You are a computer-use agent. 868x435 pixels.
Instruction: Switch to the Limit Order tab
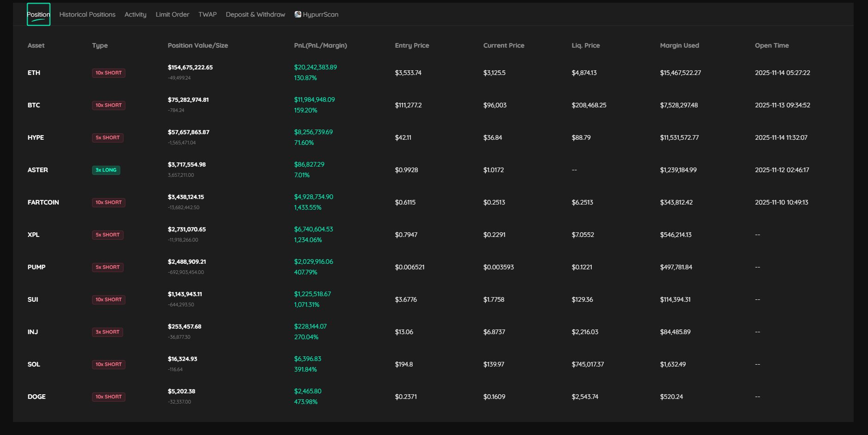172,14
